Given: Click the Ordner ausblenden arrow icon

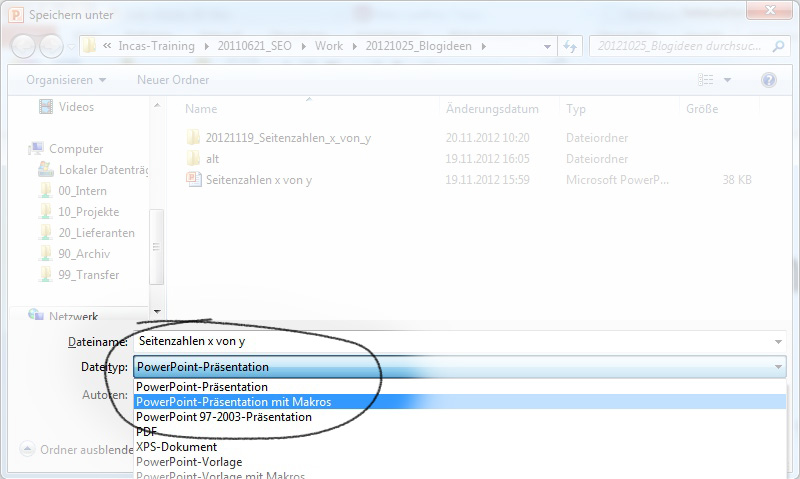Looking at the screenshot, I should coord(27,449).
